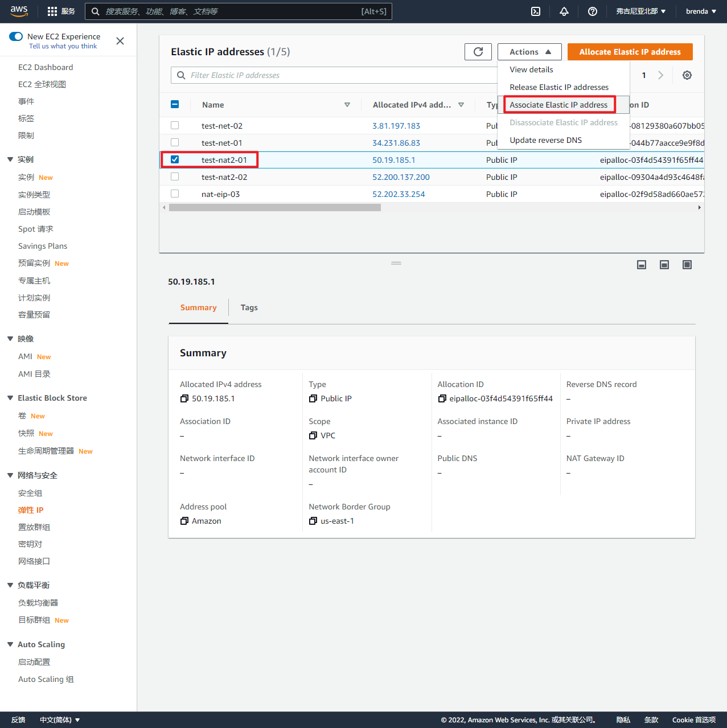Open the 52.200.137.200 address link

click(401, 177)
